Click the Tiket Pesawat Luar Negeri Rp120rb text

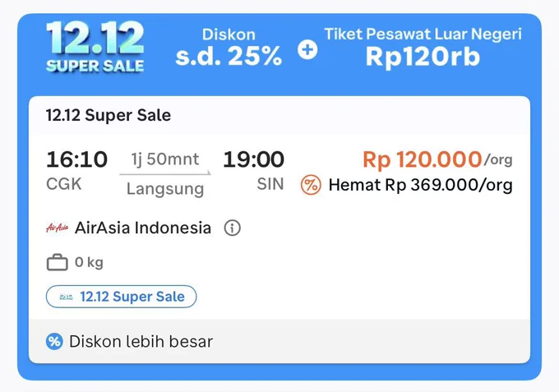(x=423, y=47)
